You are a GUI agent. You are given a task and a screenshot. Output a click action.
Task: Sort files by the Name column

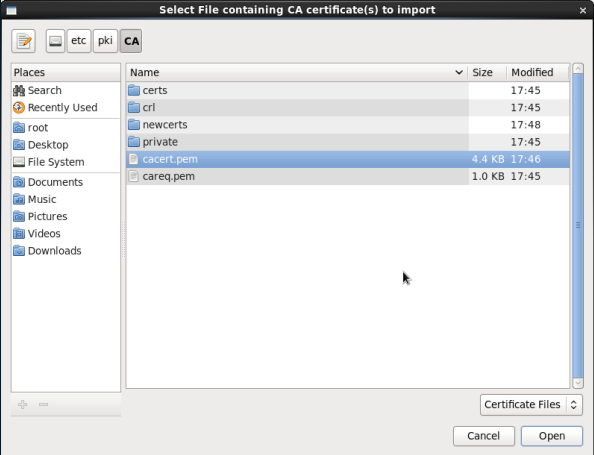[297, 72]
